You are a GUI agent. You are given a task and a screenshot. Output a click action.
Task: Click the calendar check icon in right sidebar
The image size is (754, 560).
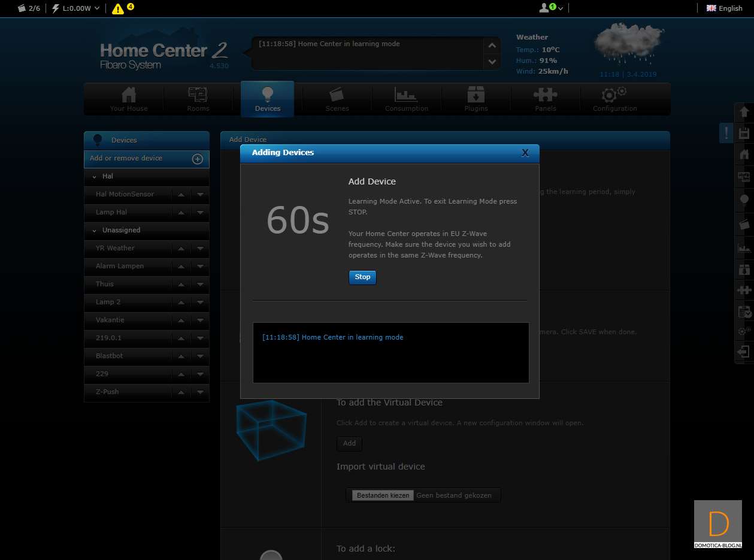coord(744,311)
